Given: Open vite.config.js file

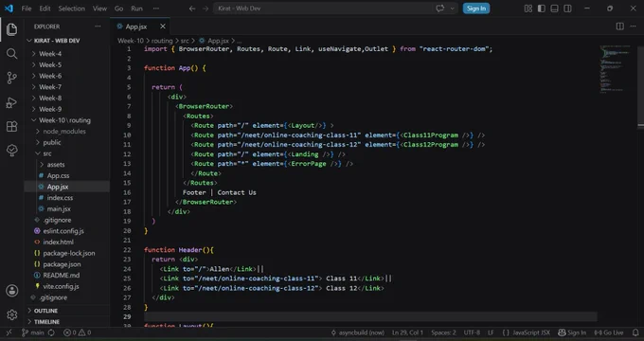Looking at the screenshot, I should tap(61, 287).
